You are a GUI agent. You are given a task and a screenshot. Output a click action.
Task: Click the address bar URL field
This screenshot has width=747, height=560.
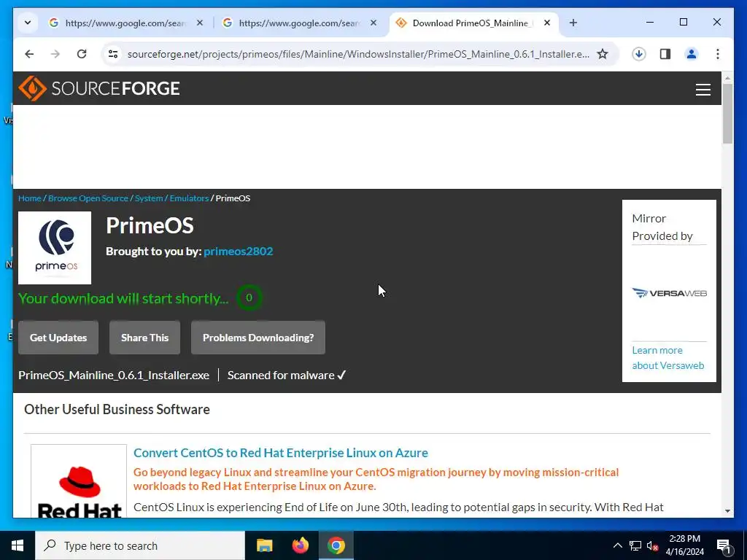coord(358,54)
